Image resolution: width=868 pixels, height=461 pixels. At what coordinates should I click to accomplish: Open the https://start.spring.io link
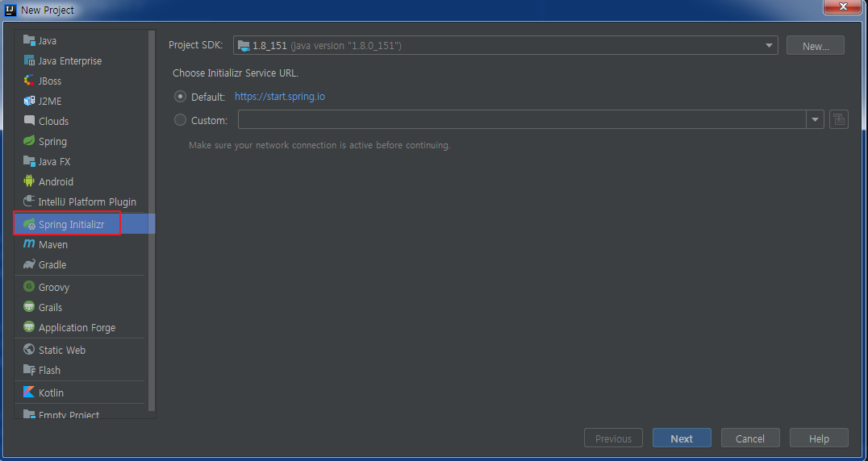click(x=280, y=97)
